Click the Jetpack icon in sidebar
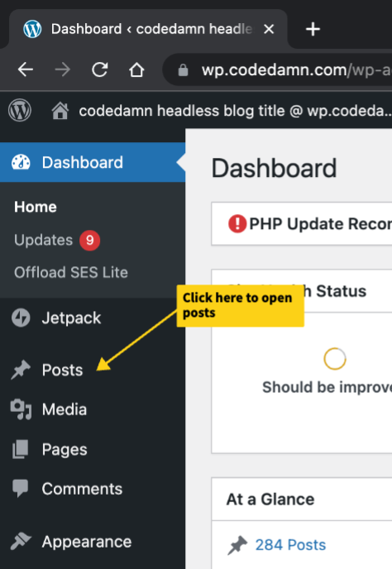 coord(21,318)
